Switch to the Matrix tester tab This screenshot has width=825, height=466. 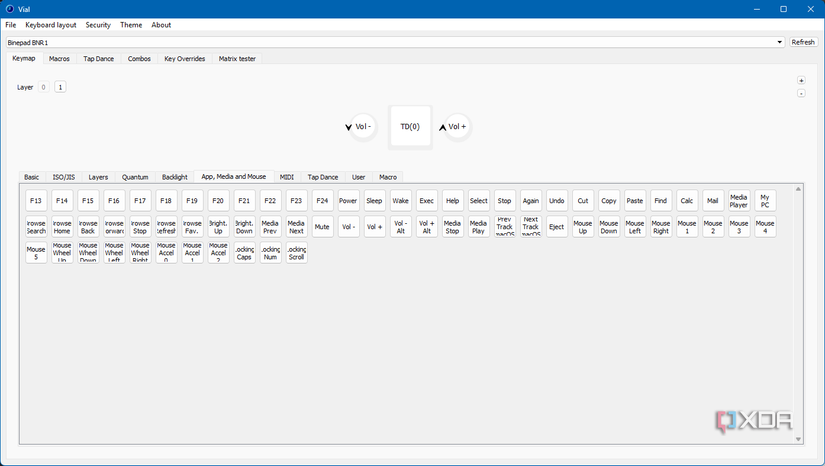click(x=237, y=59)
